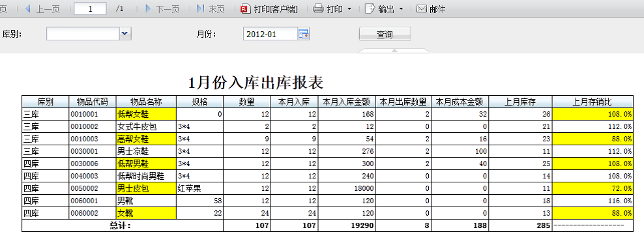The image size is (644, 243).
Task: Send report by email (邮件)
Action: 431,9
